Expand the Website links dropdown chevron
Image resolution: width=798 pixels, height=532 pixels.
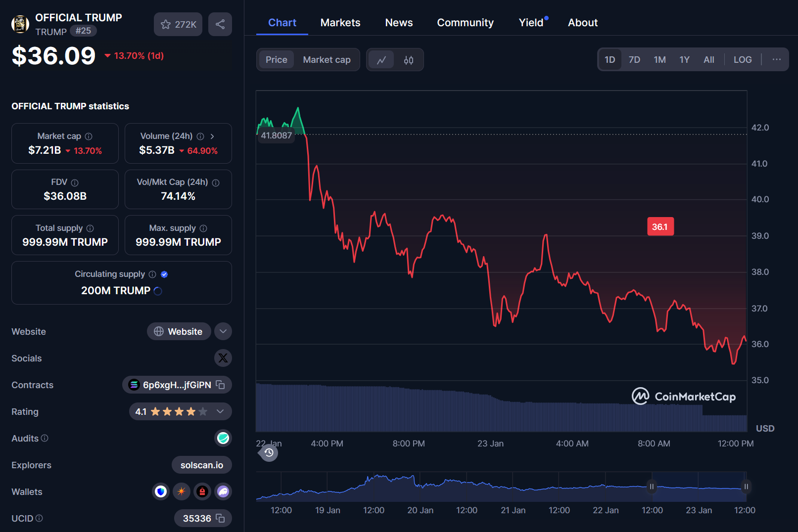(223, 331)
